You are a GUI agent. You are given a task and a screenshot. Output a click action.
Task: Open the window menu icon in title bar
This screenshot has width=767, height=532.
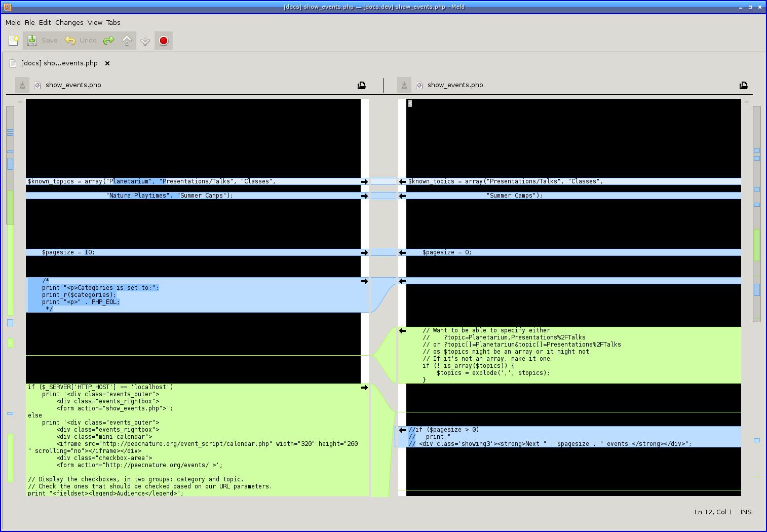coord(7,7)
